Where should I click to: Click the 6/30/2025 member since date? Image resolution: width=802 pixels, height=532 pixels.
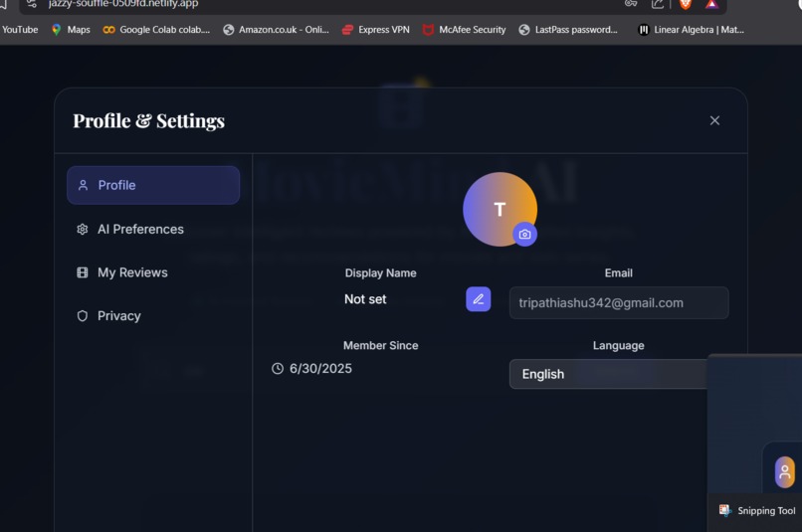pos(320,369)
